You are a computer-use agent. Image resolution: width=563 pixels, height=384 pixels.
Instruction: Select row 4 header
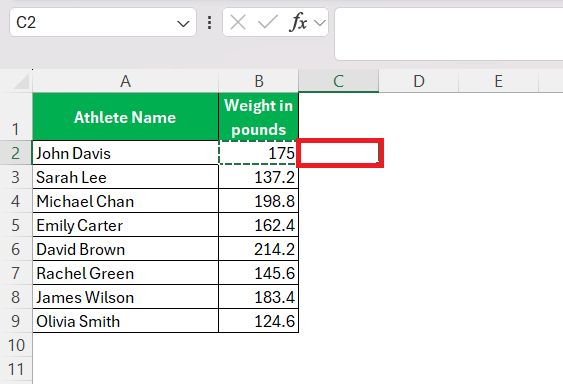coord(16,201)
